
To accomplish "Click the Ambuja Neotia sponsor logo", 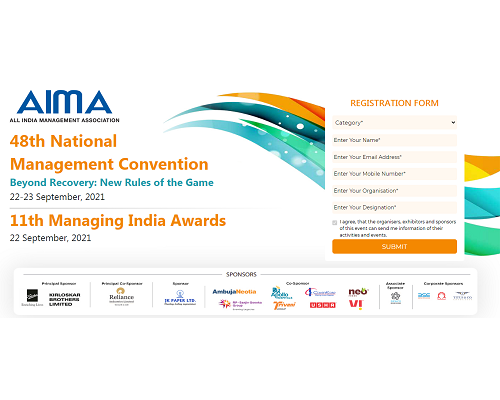I will 234,292.
